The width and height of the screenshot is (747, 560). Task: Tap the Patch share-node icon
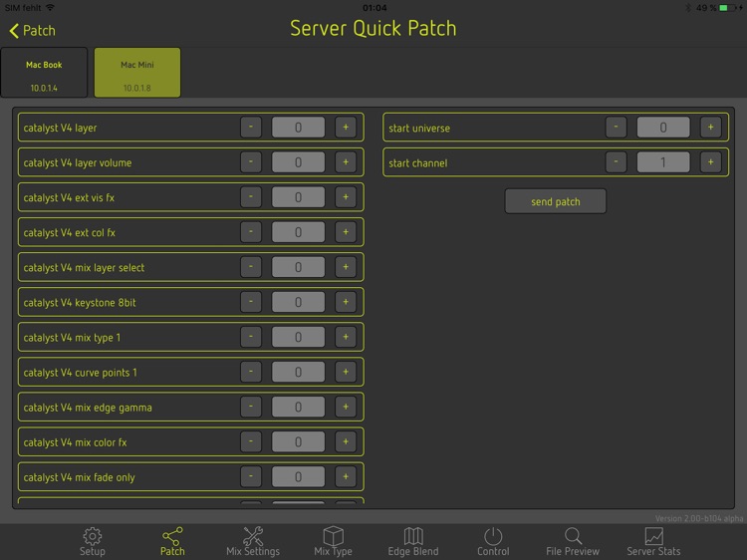click(x=172, y=536)
